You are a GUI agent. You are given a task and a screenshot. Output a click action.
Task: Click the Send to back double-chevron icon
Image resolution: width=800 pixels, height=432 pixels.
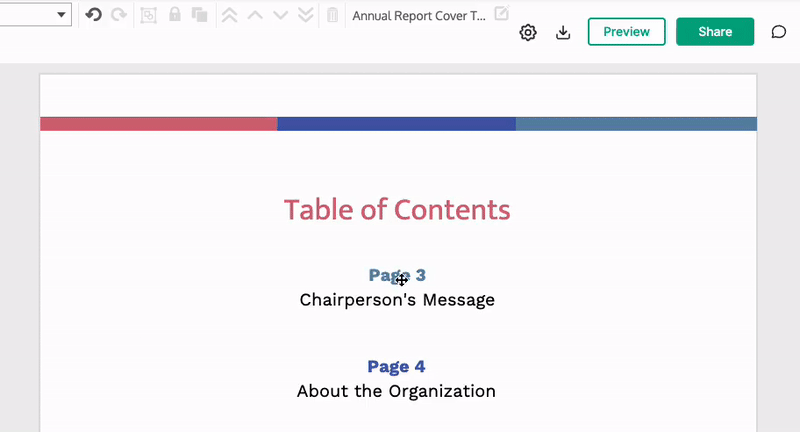point(305,15)
